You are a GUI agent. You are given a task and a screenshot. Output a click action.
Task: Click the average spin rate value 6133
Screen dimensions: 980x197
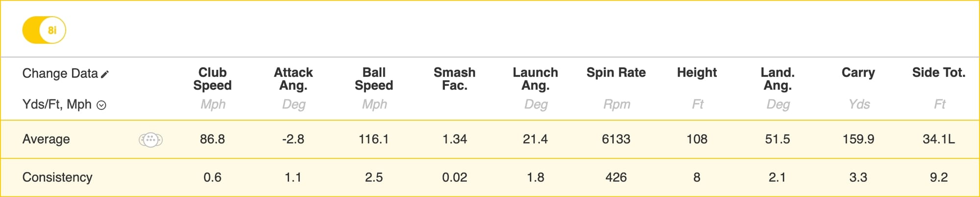point(616,139)
